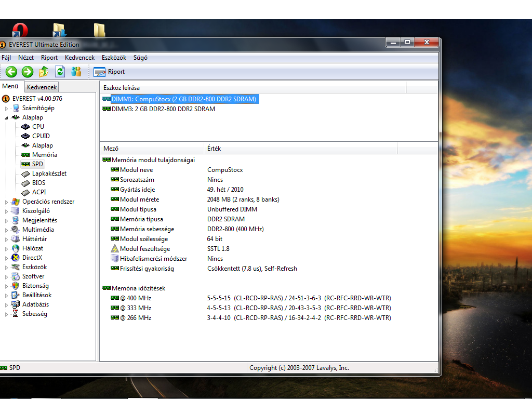Click the Szoftver disc icon
This screenshot has height=399, width=532.
click(16, 276)
